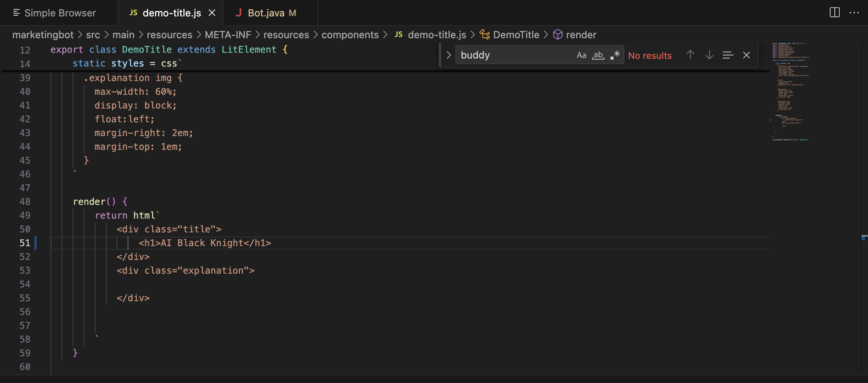Close the demo-title.js tab

(x=212, y=13)
